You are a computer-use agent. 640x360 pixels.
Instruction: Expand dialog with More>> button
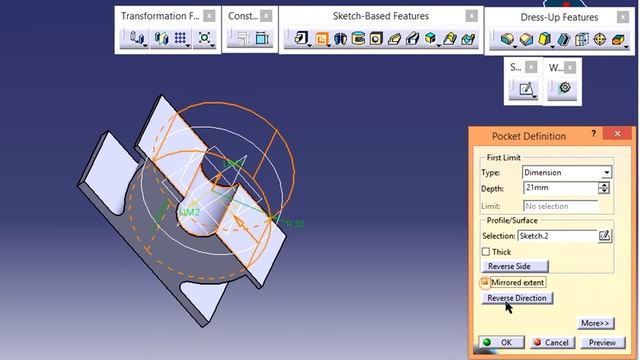[596, 323]
